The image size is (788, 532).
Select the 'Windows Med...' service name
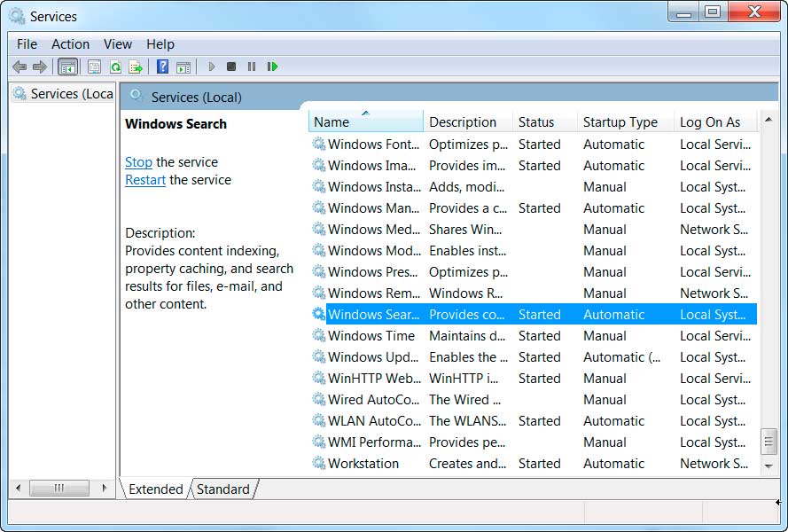pos(374,230)
